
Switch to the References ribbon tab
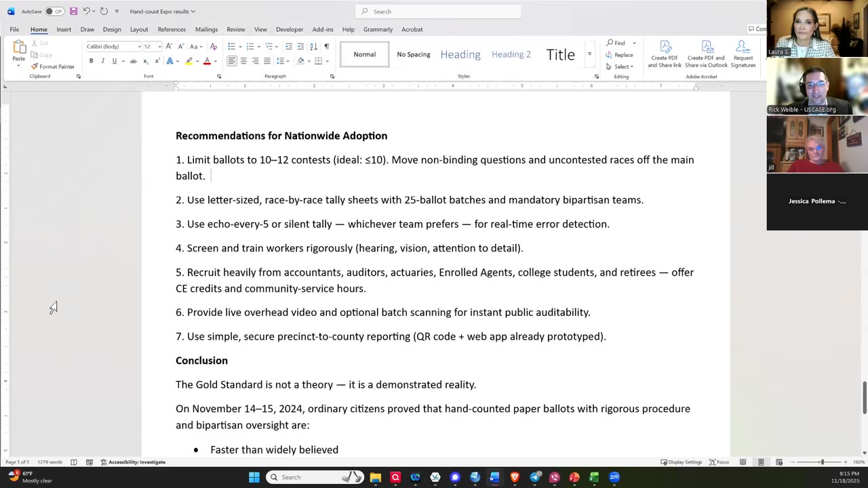point(172,29)
